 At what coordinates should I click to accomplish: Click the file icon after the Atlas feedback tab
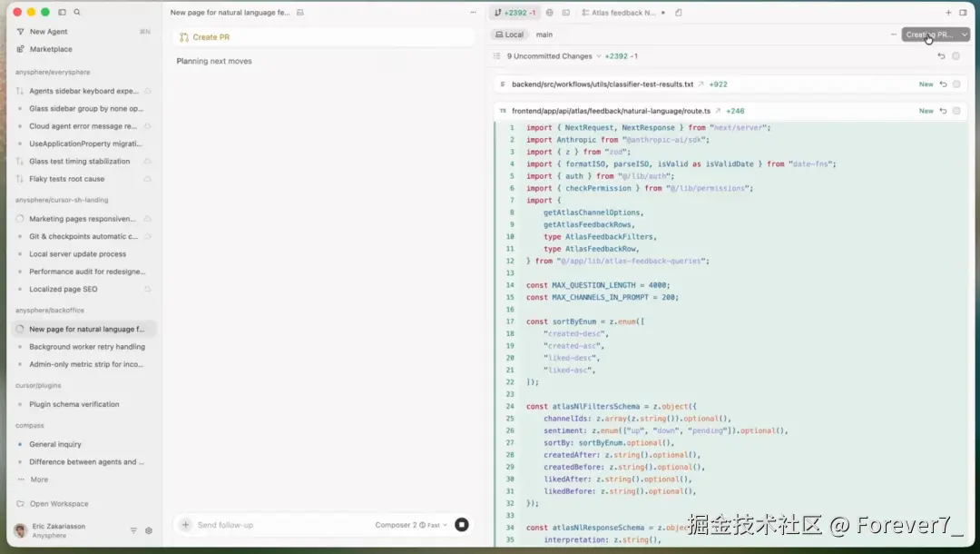pos(678,13)
